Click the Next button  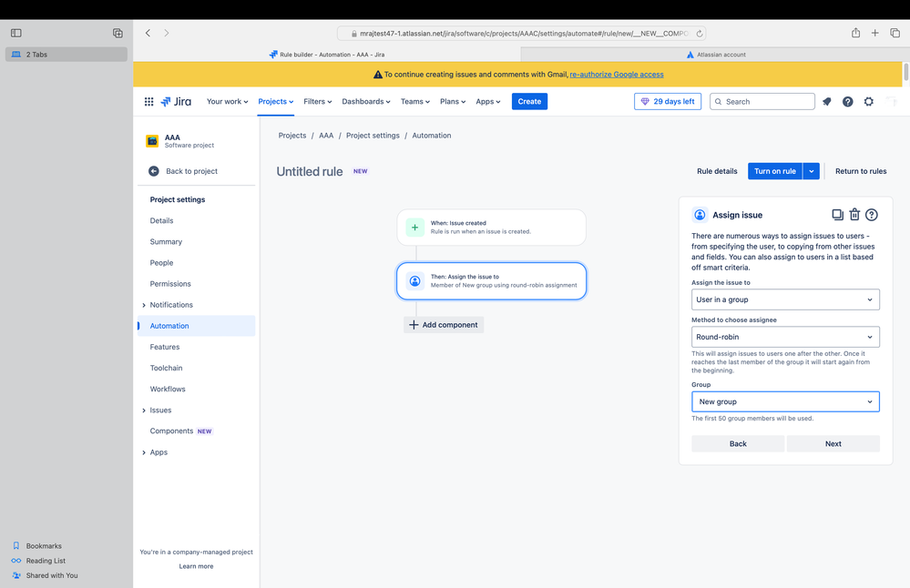(833, 443)
